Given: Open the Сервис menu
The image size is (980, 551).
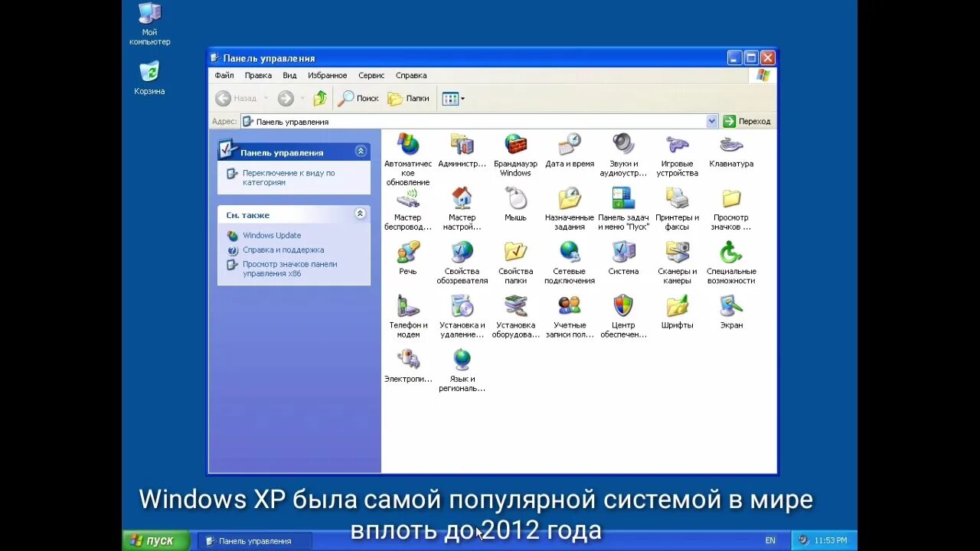Looking at the screenshot, I should (371, 76).
